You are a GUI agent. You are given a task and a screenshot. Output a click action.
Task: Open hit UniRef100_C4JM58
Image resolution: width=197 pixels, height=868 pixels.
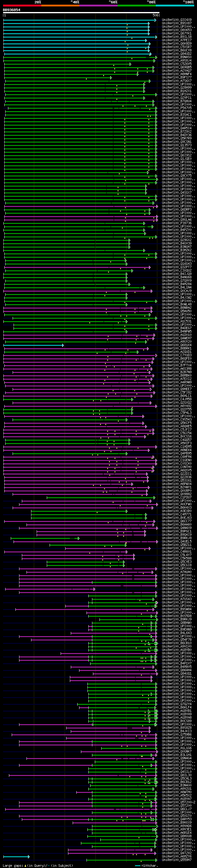point(176,399)
